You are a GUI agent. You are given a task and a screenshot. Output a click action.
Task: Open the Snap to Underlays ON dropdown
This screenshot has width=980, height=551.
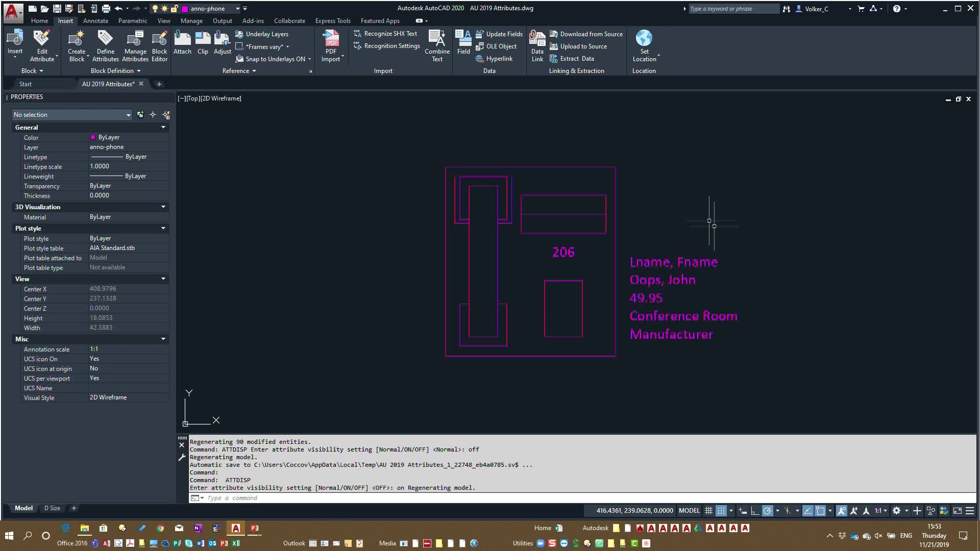(x=310, y=59)
